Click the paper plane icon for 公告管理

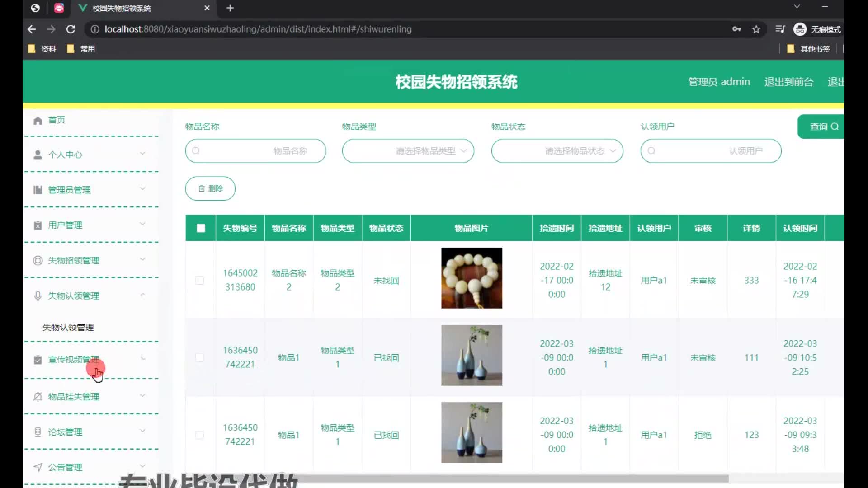point(38,467)
